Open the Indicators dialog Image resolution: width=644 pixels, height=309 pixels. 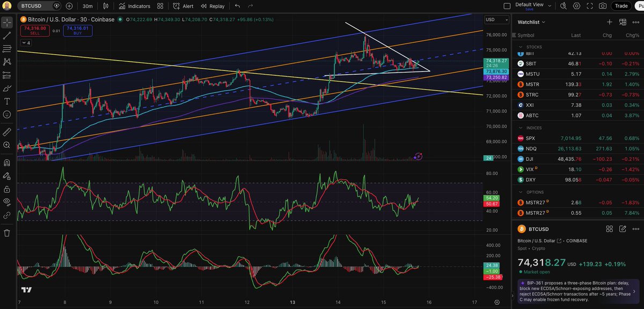[135, 6]
